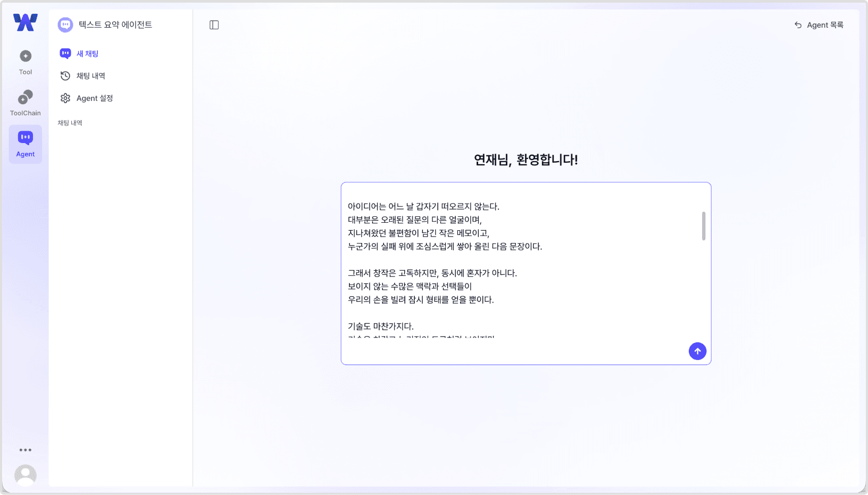Go back using the Agent 목록 link

[818, 24]
